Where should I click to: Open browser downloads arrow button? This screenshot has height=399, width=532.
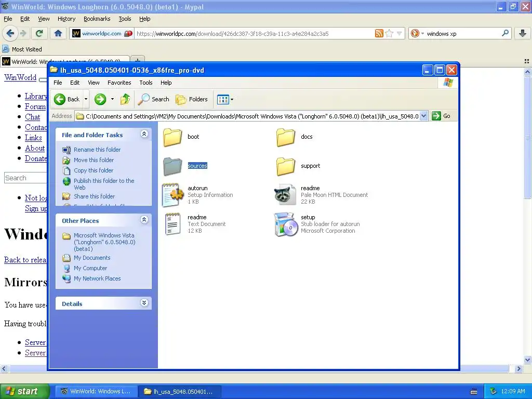coord(523,33)
